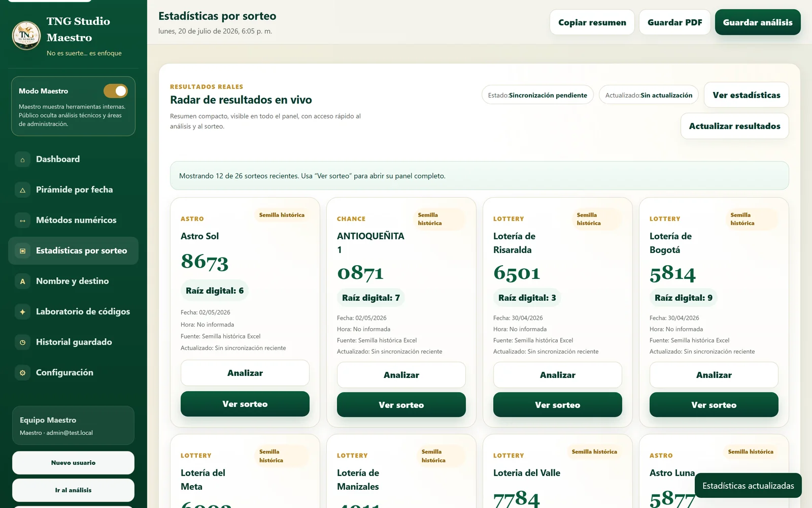The image size is (812, 508).
Task: Click the Métodos numéricos arrows icon
Action: click(x=22, y=220)
